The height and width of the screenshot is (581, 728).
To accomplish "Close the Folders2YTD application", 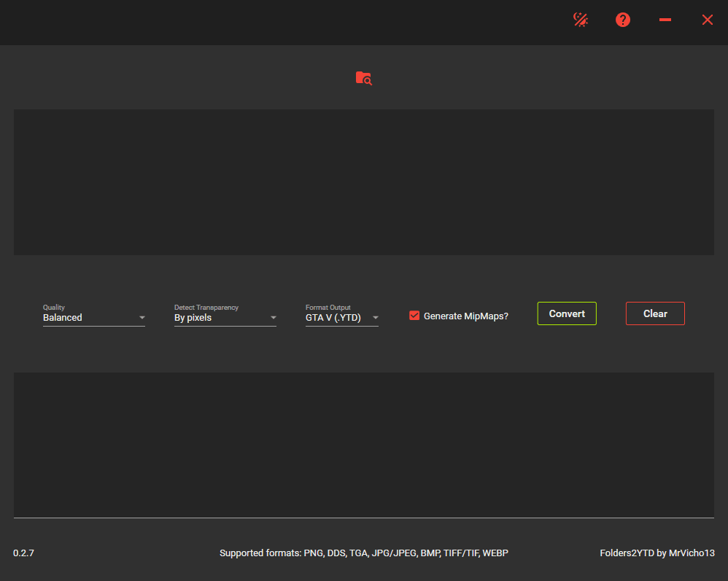I will 707,20.
